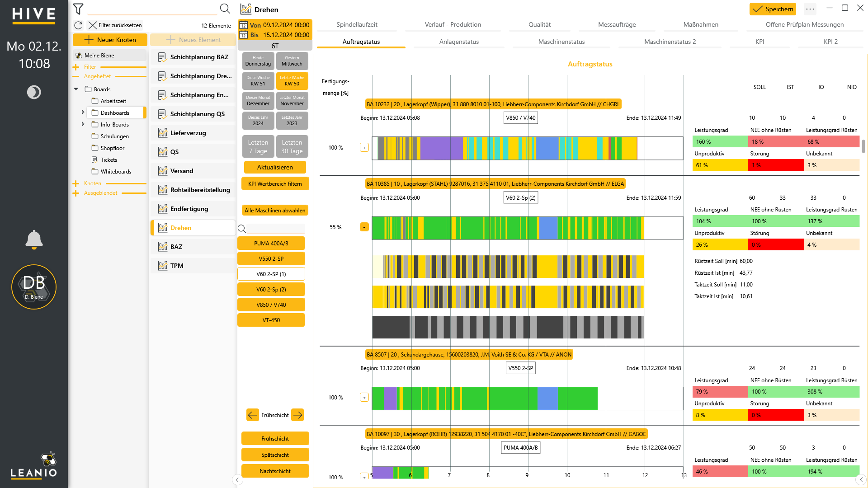Click the search magnifier icon
This screenshot has height=488, width=868.
click(x=225, y=9)
